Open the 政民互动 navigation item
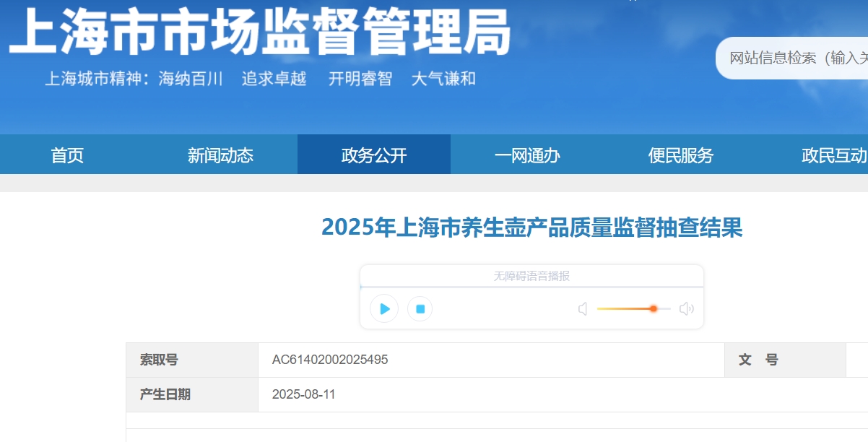The image size is (868, 442). [x=833, y=155]
